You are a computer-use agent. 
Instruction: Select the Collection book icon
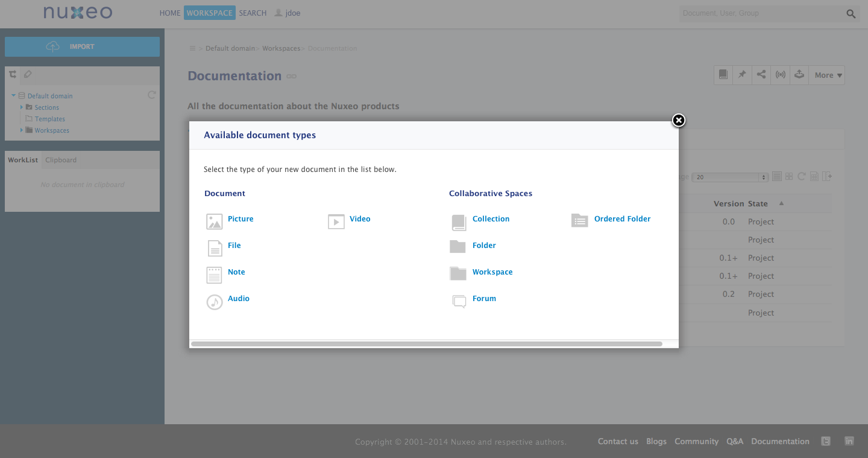tap(459, 222)
